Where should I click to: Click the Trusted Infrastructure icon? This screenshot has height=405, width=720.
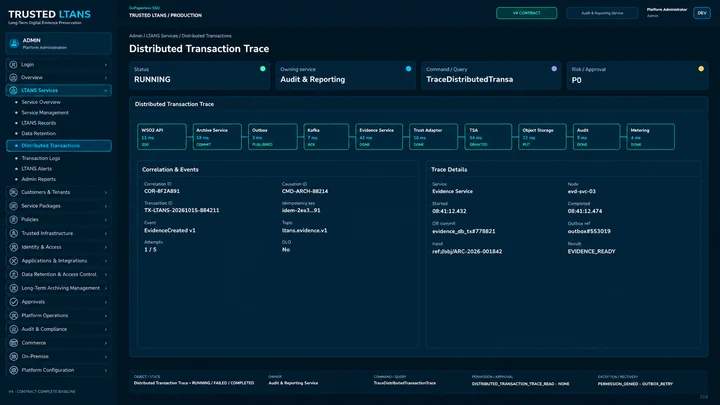point(14,233)
